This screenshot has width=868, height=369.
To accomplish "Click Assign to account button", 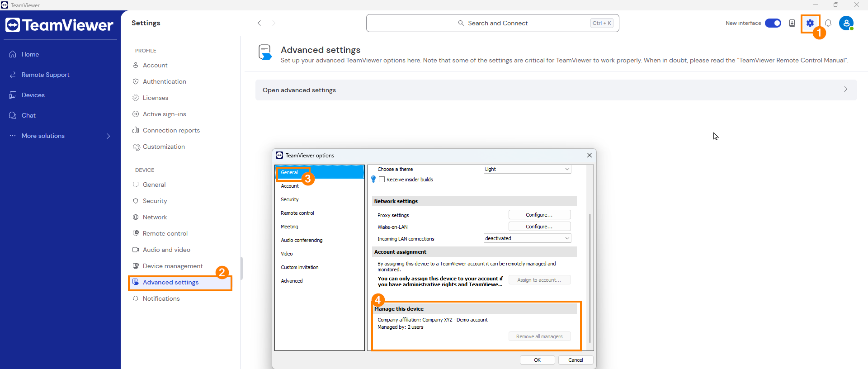I will click(539, 280).
